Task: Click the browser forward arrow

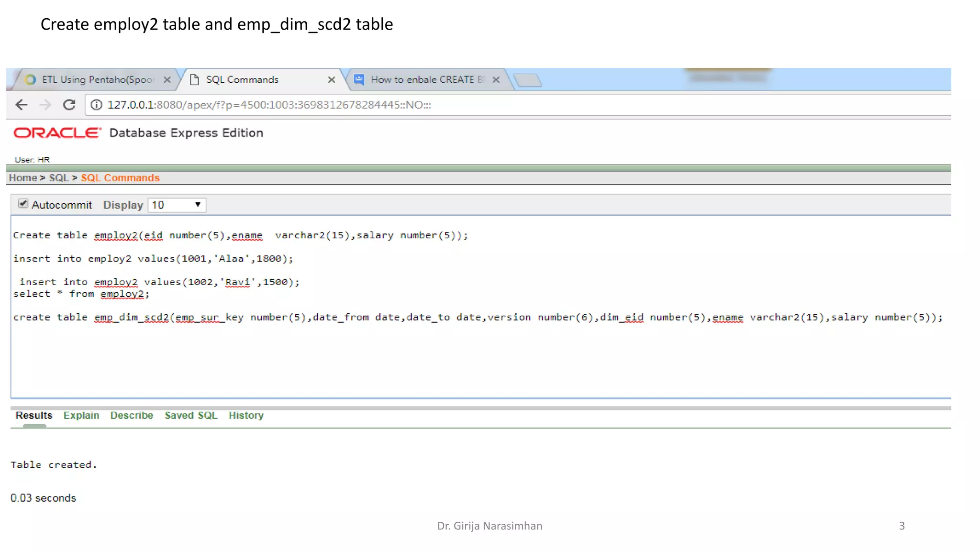Action: [x=45, y=105]
